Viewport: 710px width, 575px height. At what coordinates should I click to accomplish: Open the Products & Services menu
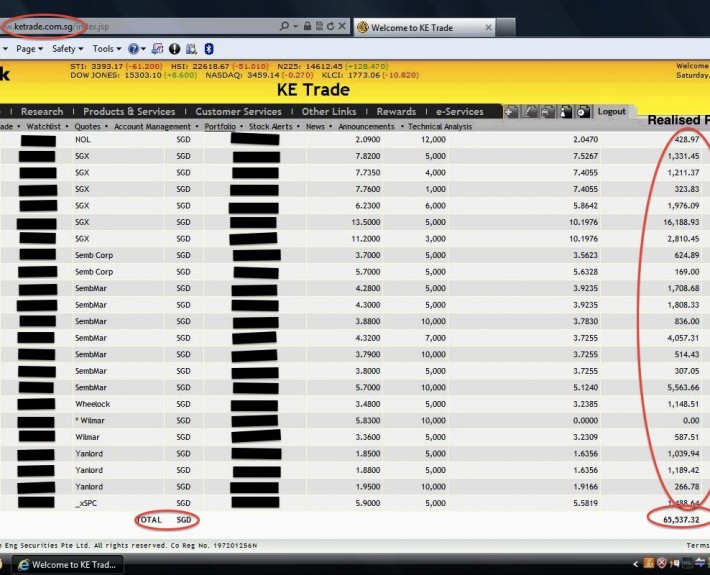(128, 112)
